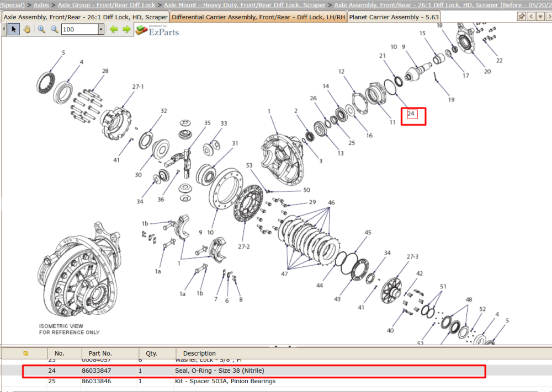Click callout 50 in the diagram

click(306, 190)
